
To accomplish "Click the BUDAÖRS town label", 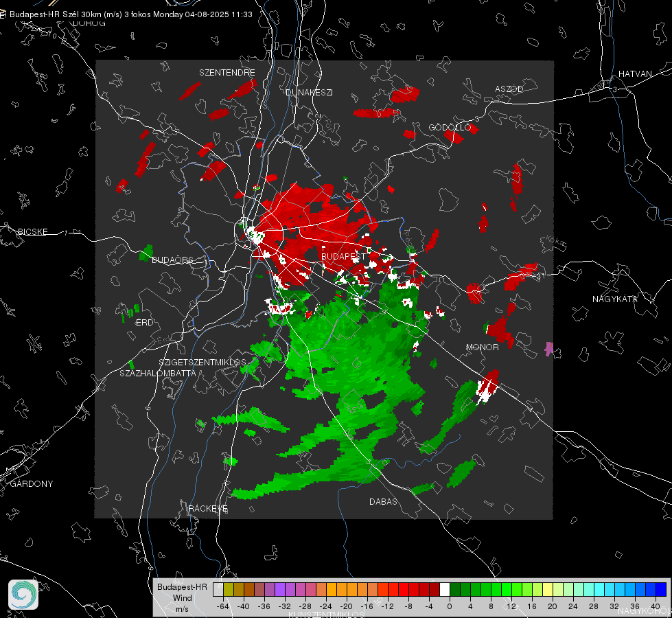I will coord(173,260).
